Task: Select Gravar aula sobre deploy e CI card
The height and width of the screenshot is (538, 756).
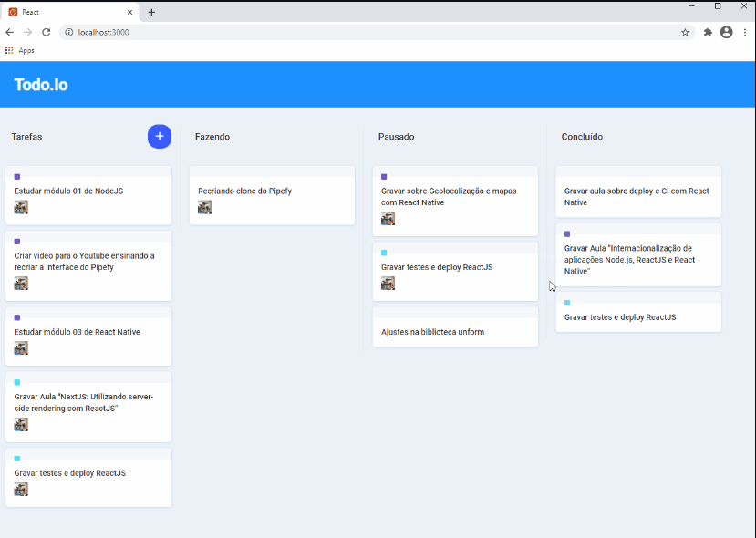Action: coord(638,191)
